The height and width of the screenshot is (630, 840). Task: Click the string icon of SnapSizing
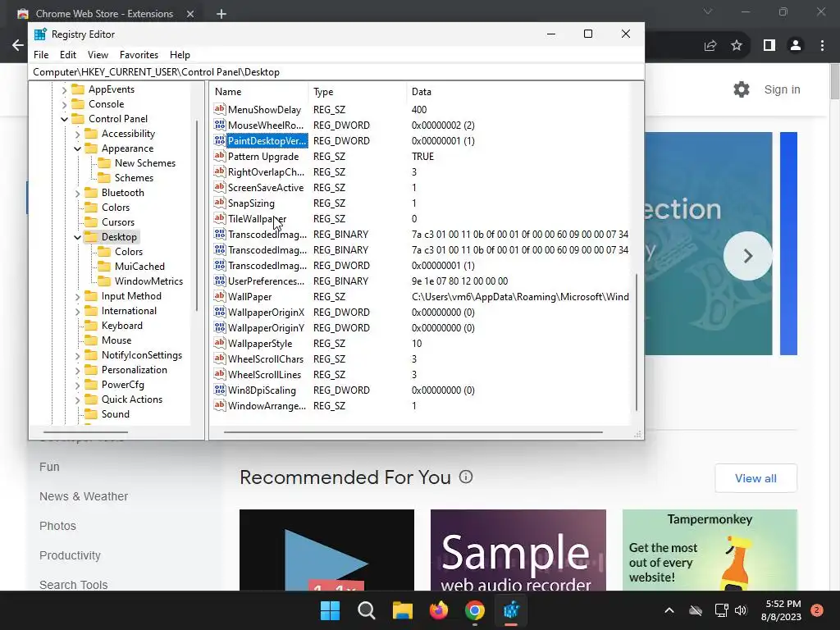(220, 203)
